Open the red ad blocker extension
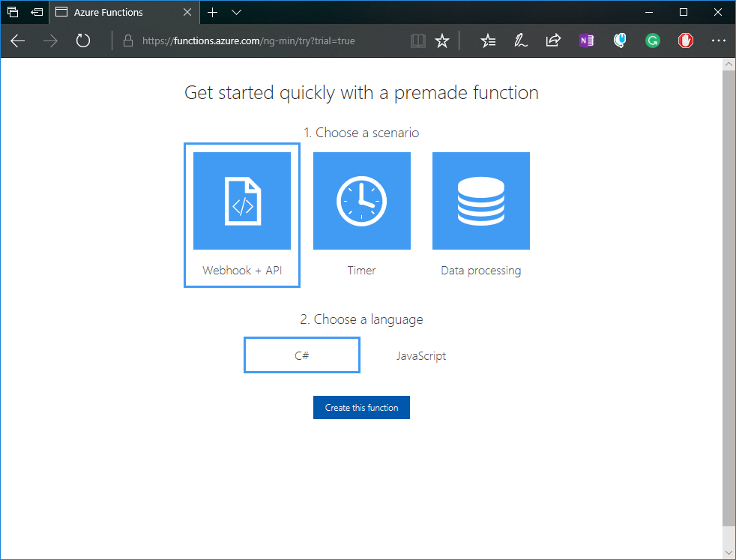736x560 pixels. click(x=685, y=41)
